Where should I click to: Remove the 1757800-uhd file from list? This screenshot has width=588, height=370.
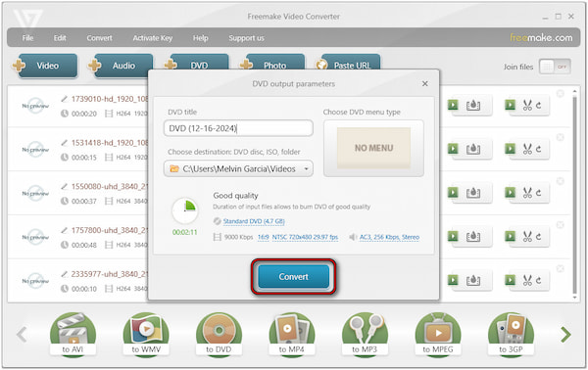click(x=561, y=225)
